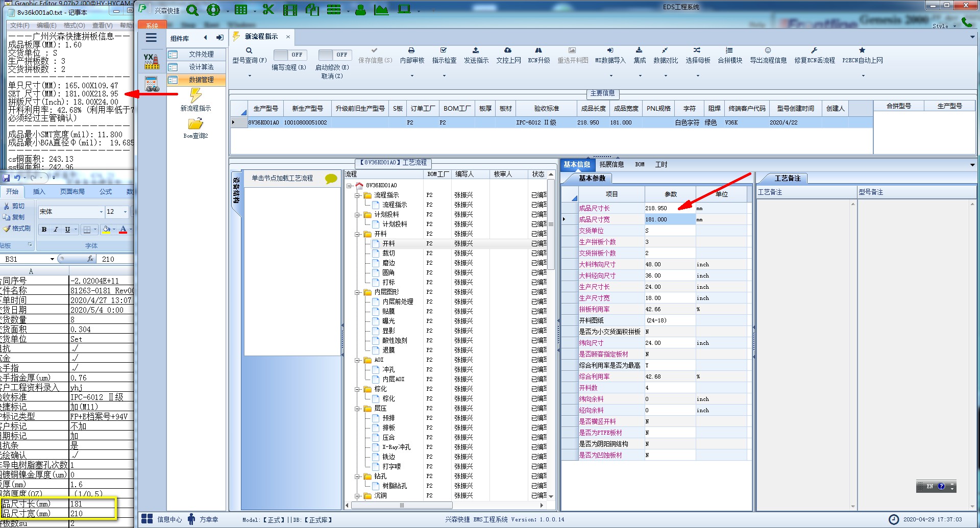
Task: Click Excel 格式刷 format painter
Action: [x=17, y=229]
